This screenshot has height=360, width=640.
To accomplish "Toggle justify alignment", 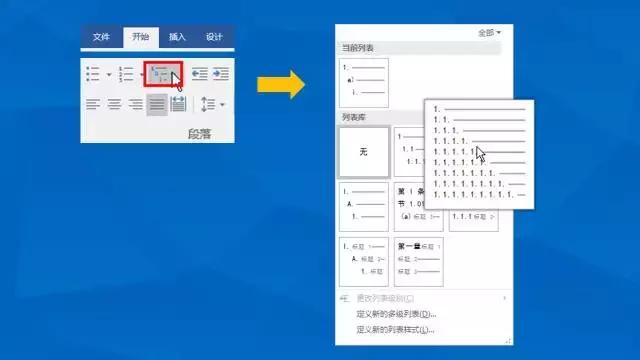I will click(157, 104).
